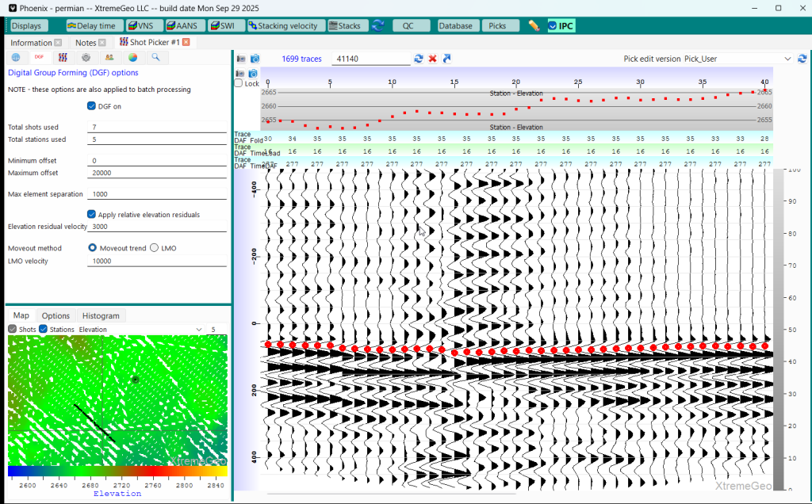The width and height of the screenshot is (812, 504).
Task: Select the gear settings tab icon
Action: point(86,58)
